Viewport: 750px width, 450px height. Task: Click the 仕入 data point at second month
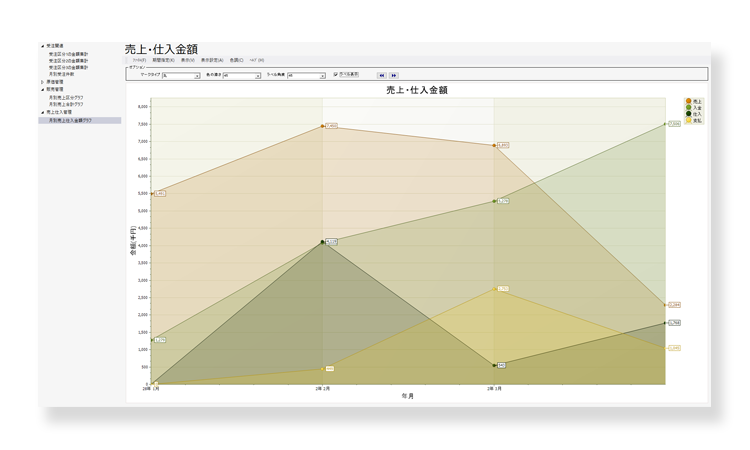(322, 241)
